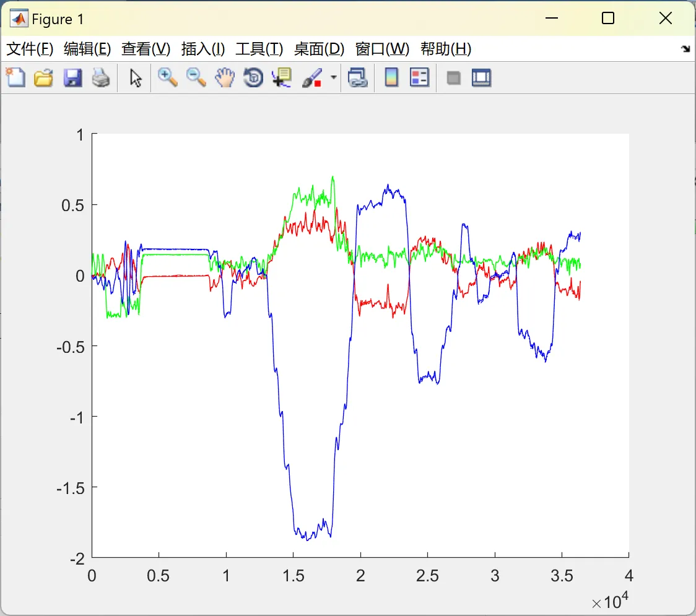Insert a Legend using the toolbar icon

tap(419, 77)
